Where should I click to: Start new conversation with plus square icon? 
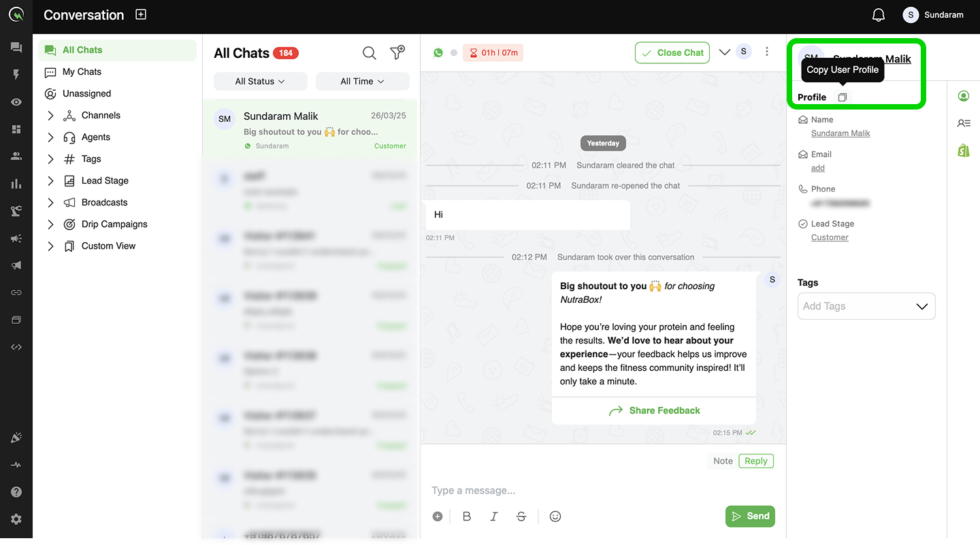click(141, 14)
